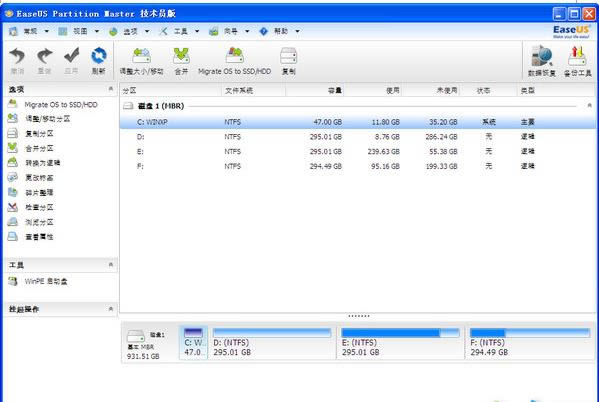
Task: Open the Tools (工具) menu
Action: [180, 31]
